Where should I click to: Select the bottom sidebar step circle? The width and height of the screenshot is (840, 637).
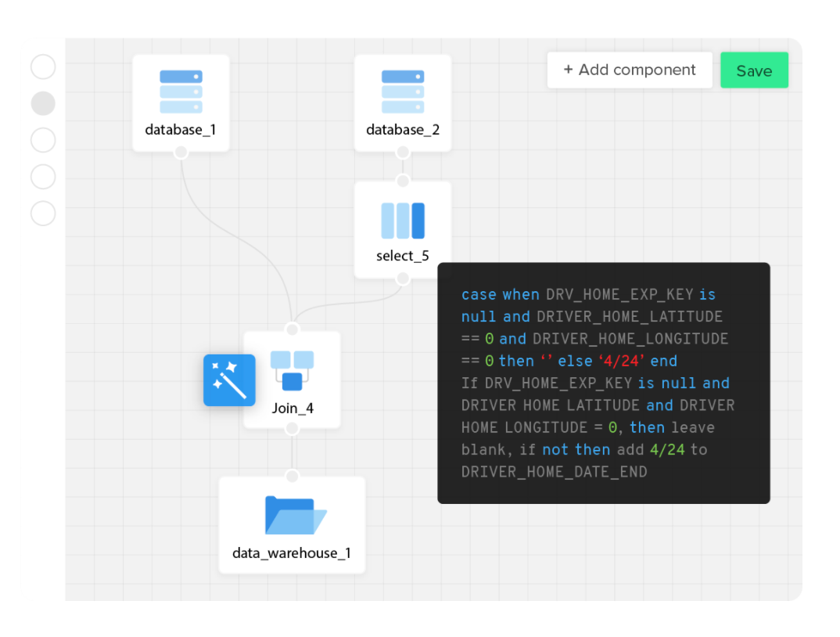pos(42,213)
